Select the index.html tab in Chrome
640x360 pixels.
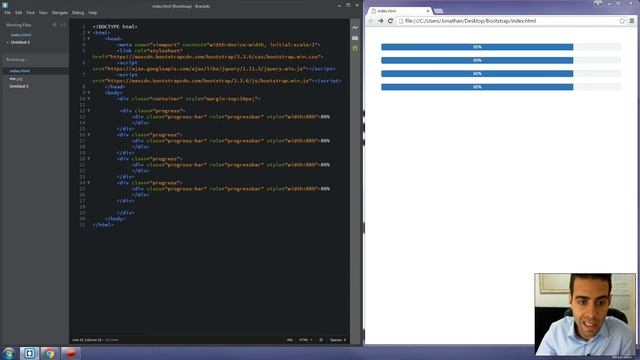click(400, 11)
